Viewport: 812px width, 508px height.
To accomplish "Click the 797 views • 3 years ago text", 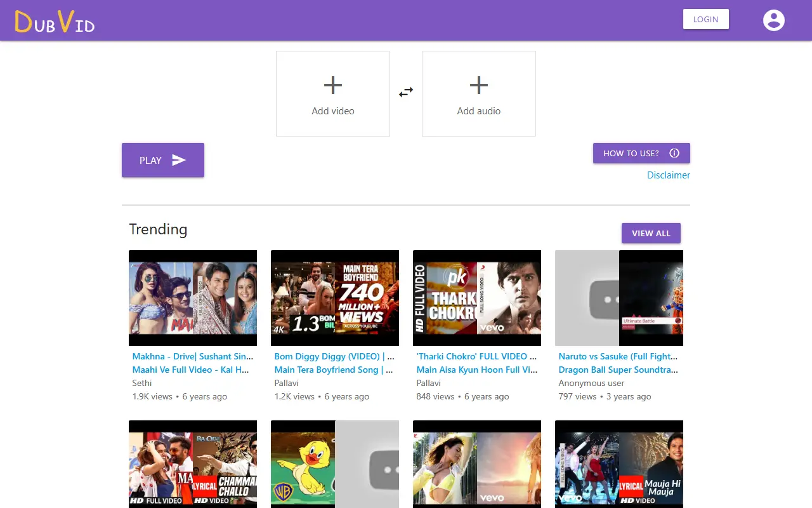I will (x=605, y=396).
